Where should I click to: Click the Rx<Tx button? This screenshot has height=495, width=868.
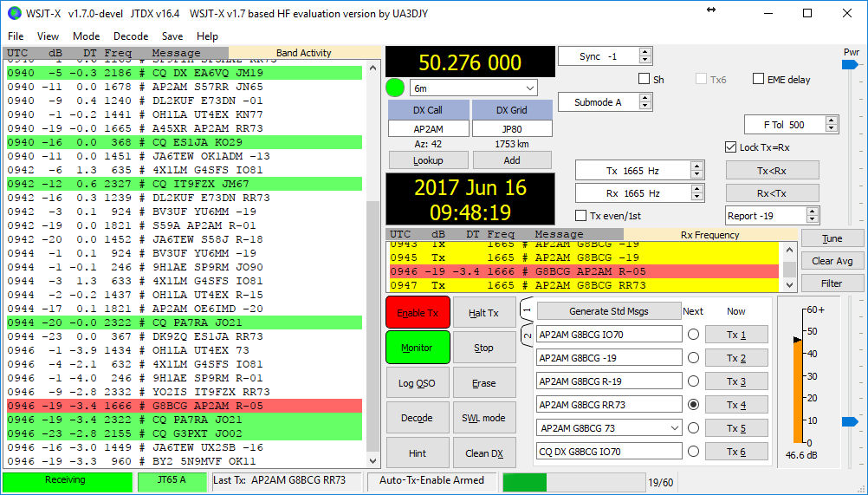click(772, 192)
